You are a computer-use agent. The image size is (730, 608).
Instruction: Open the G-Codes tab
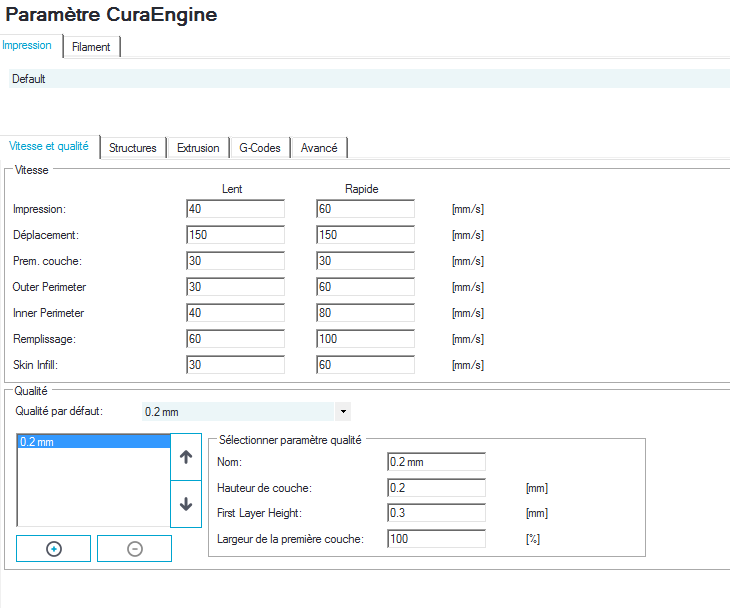click(x=260, y=148)
